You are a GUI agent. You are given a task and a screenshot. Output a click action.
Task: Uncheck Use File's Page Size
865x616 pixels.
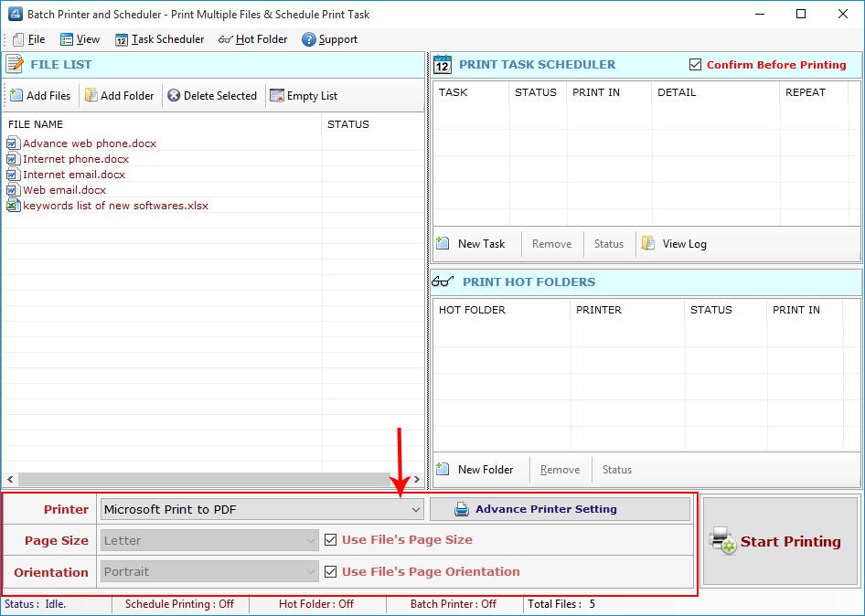point(330,539)
